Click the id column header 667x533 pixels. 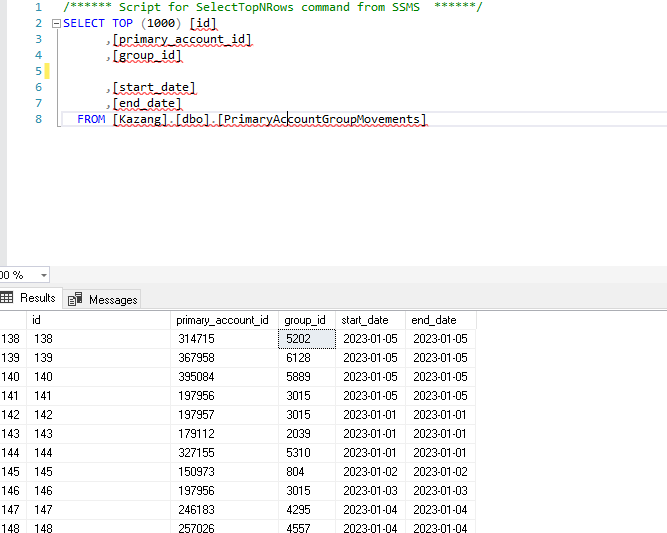pos(37,320)
